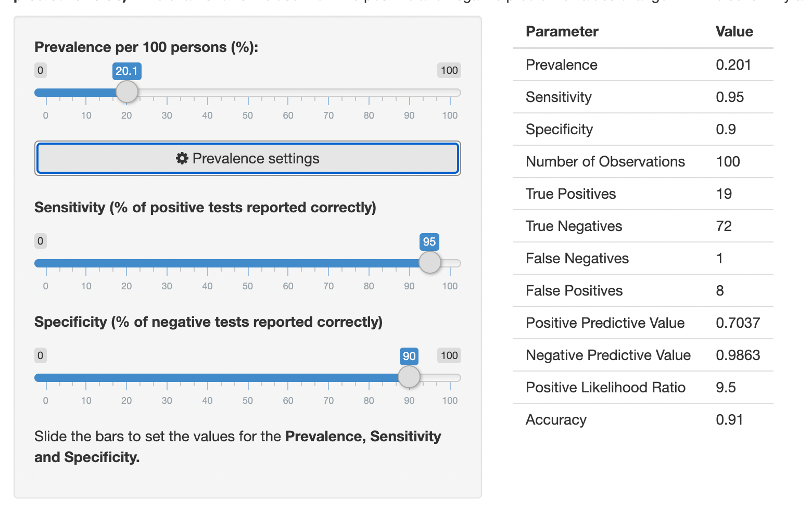Click the 95 Sensitivity value bubble
This screenshot has height=511, width=812.
point(429,242)
